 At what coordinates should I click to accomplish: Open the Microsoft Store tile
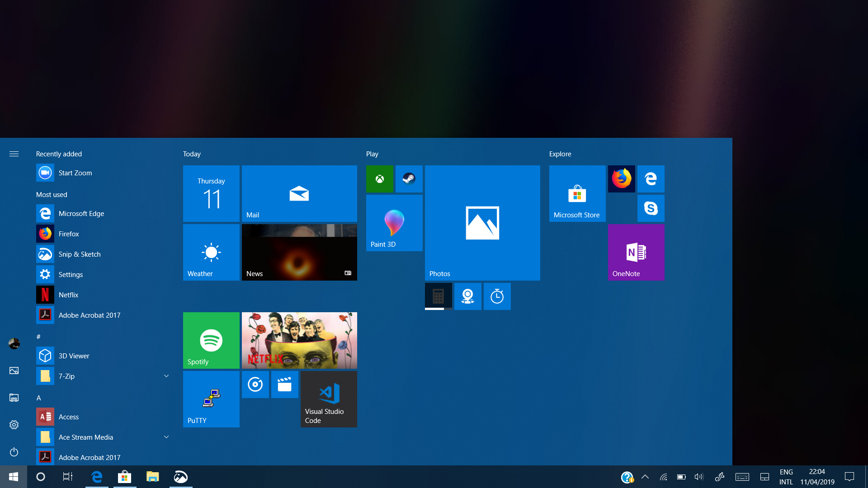tap(577, 193)
